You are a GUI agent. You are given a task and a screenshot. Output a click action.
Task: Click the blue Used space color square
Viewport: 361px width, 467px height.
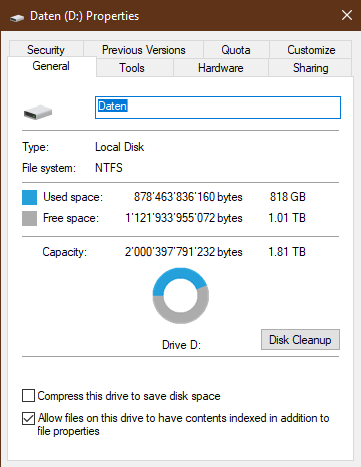29,197
